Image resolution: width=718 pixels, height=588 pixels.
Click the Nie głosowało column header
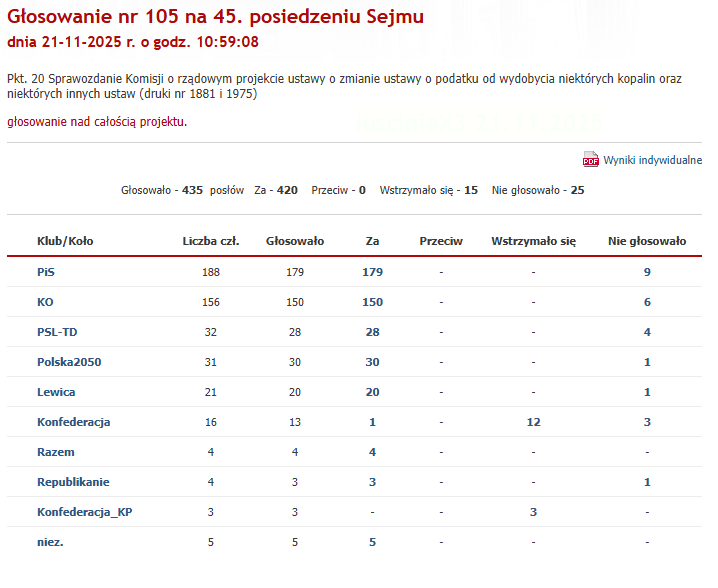click(x=647, y=241)
